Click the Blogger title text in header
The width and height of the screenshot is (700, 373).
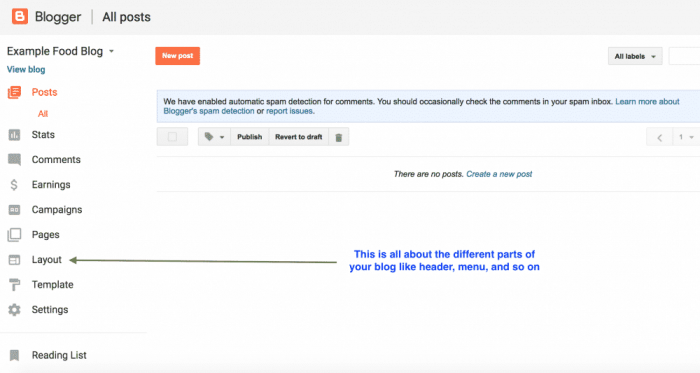click(x=58, y=17)
